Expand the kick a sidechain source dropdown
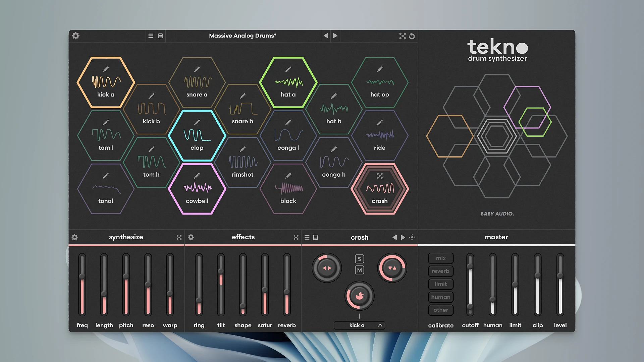The image size is (644, 362). click(359, 325)
